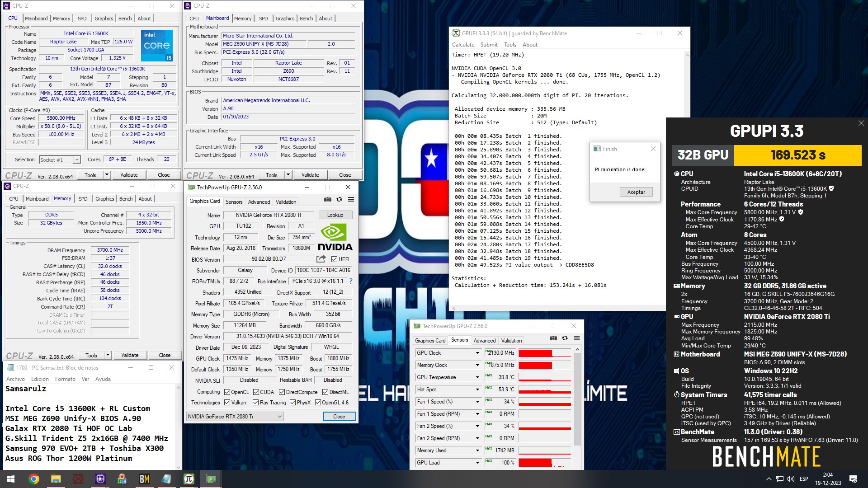
Task: Click the GPUPI output scroll-up arrow
Action: click(687, 55)
